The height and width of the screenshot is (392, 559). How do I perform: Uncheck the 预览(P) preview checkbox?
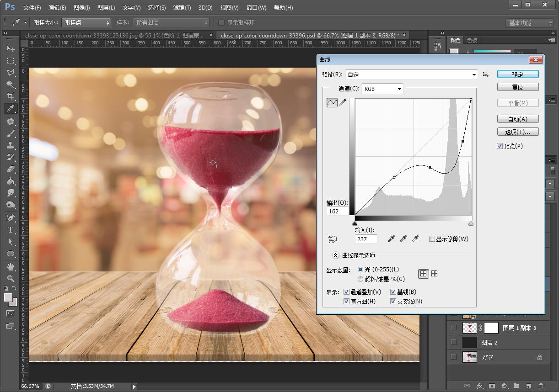(x=500, y=146)
